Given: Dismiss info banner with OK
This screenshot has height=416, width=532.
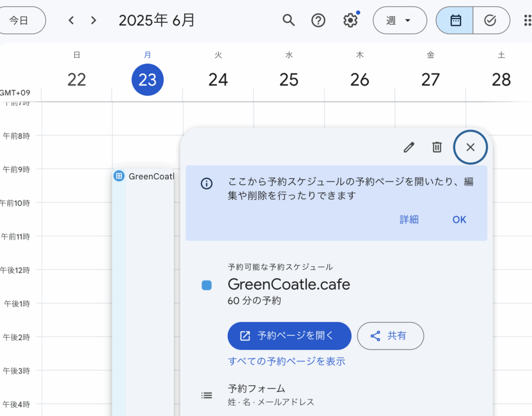Looking at the screenshot, I should click(459, 220).
